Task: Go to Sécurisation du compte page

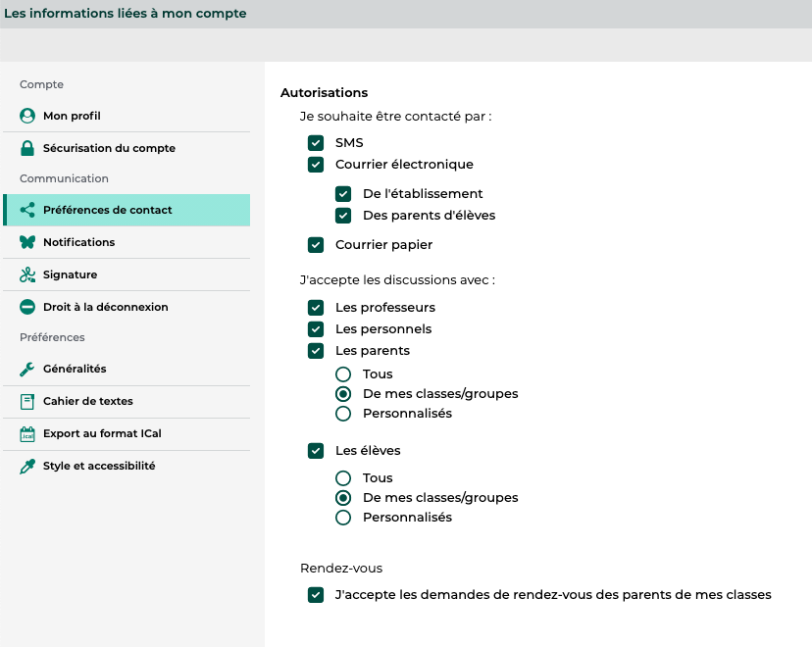Action: (x=109, y=148)
